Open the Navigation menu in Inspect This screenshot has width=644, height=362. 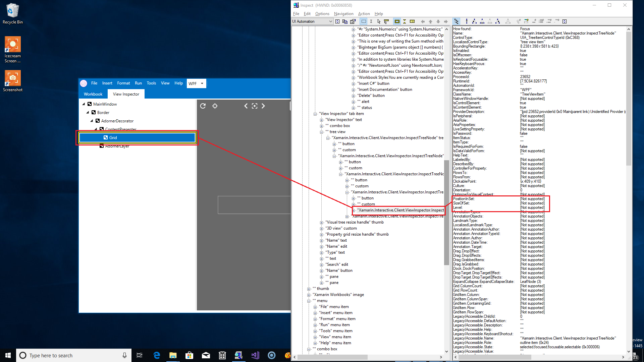(x=343, y=14)
